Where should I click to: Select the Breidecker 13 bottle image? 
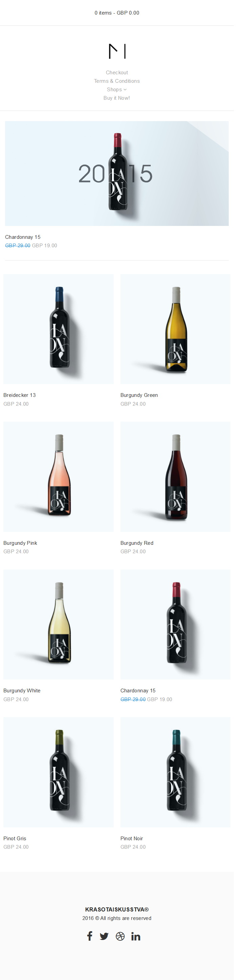pos(58,329)
